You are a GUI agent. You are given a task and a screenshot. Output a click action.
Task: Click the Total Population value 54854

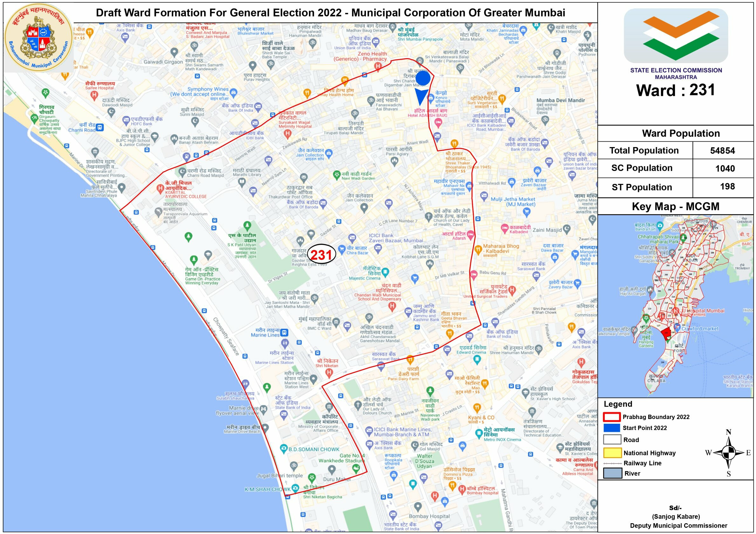[722, 151]
